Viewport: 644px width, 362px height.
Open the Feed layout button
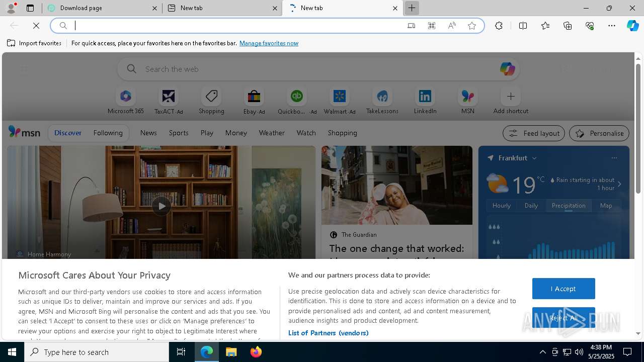[x=534, y=133]
